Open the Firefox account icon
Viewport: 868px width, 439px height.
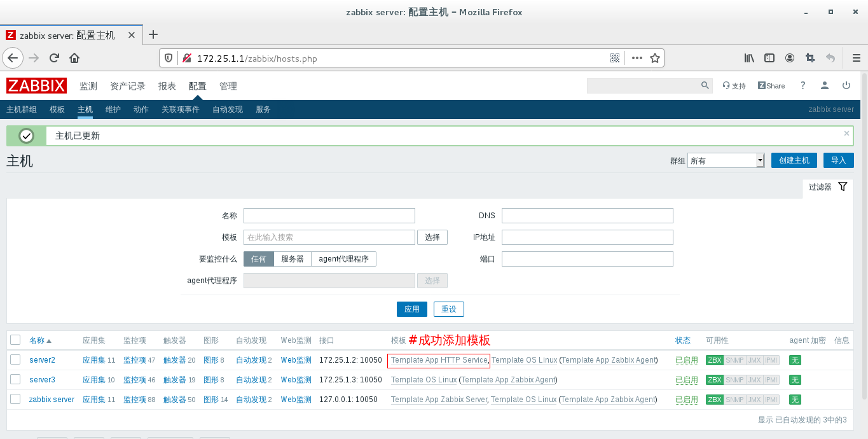pos(790,58)
